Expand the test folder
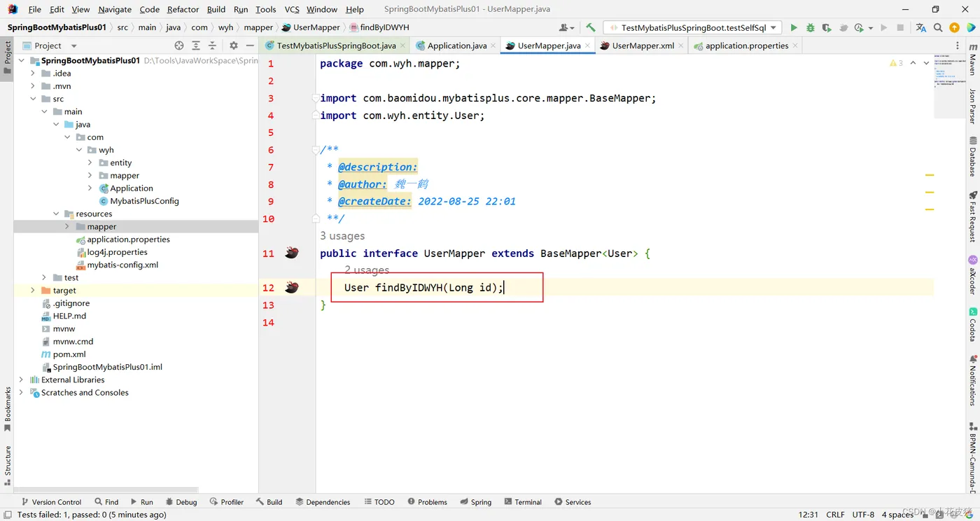The image size is (980, 521). pyautogui.click(x=44, y=277)
